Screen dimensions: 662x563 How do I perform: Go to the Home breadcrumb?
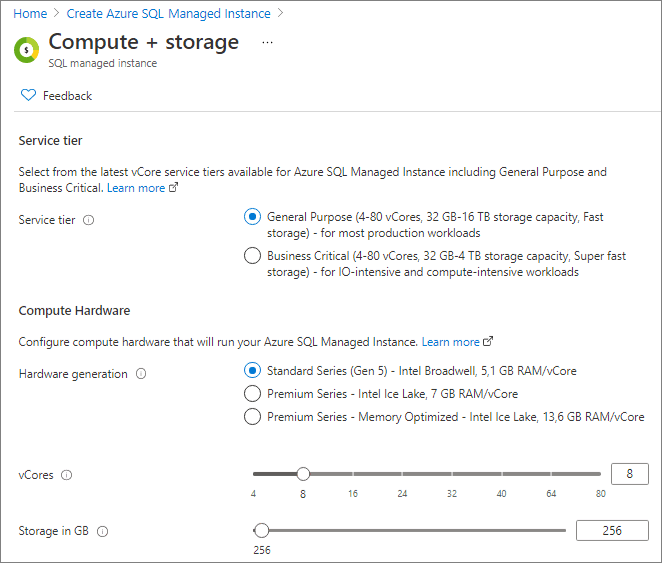[x=30, y=14]
